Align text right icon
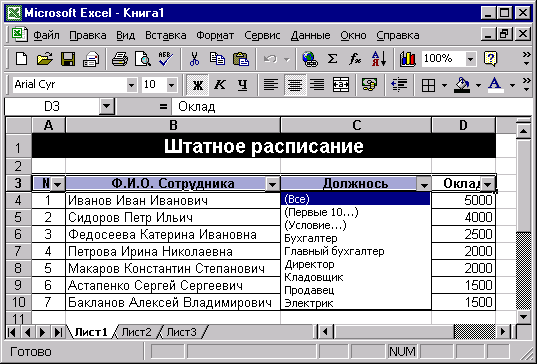Image resolution: width=537 pixels, height=364 pixels. click(317, 85)
